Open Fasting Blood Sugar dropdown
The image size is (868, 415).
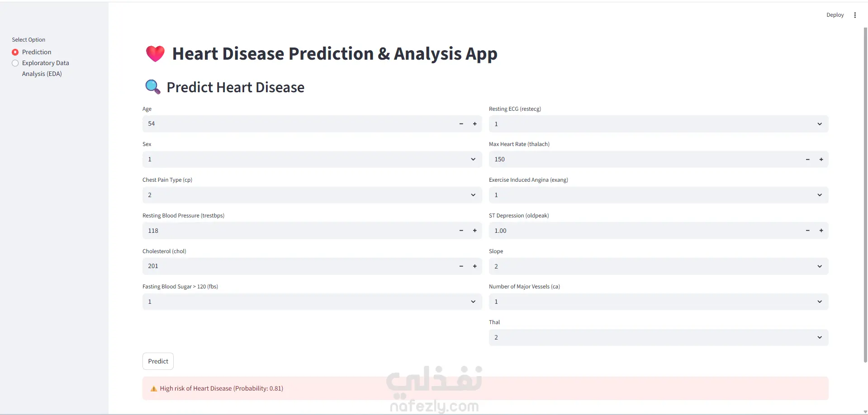point(312,302)
